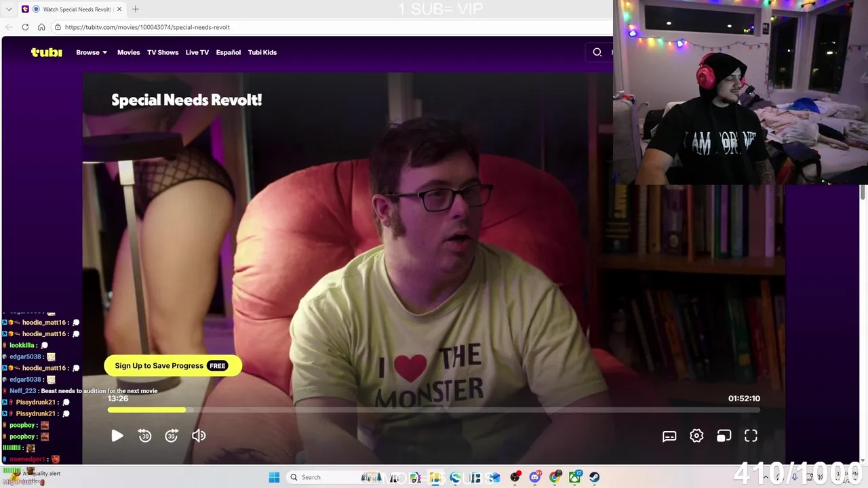
Task: Click the taskbar Search box
Action: 334,477
